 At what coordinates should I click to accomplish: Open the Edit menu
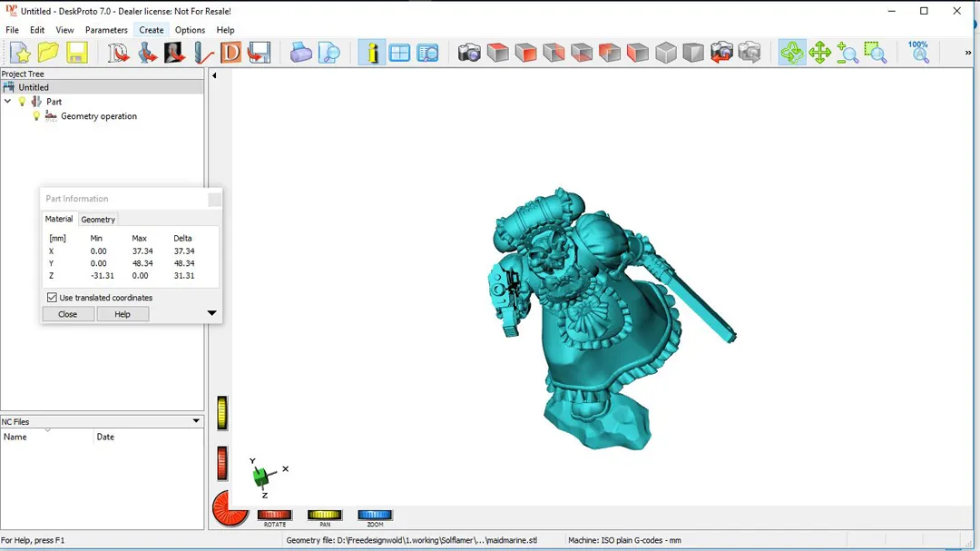pos(37,30)
